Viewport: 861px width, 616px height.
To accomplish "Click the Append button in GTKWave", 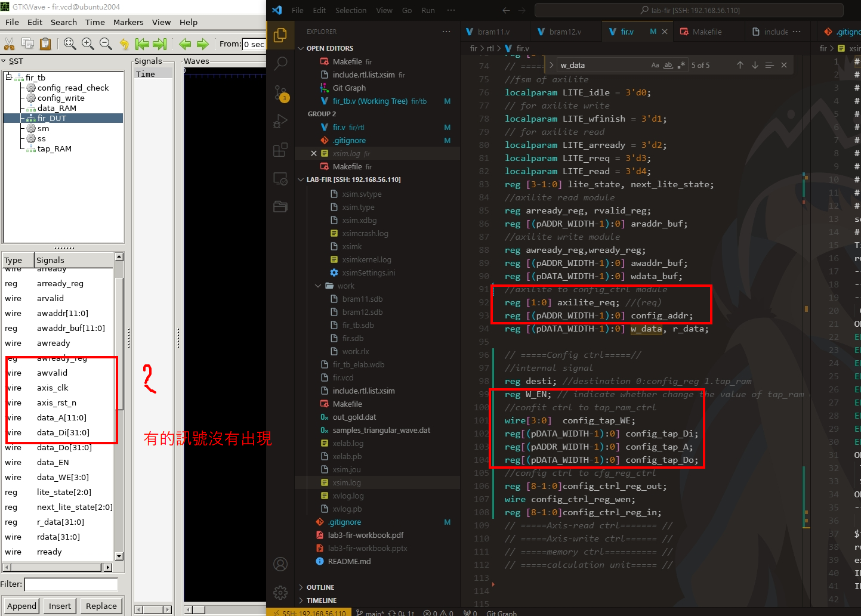I will 21,606.
